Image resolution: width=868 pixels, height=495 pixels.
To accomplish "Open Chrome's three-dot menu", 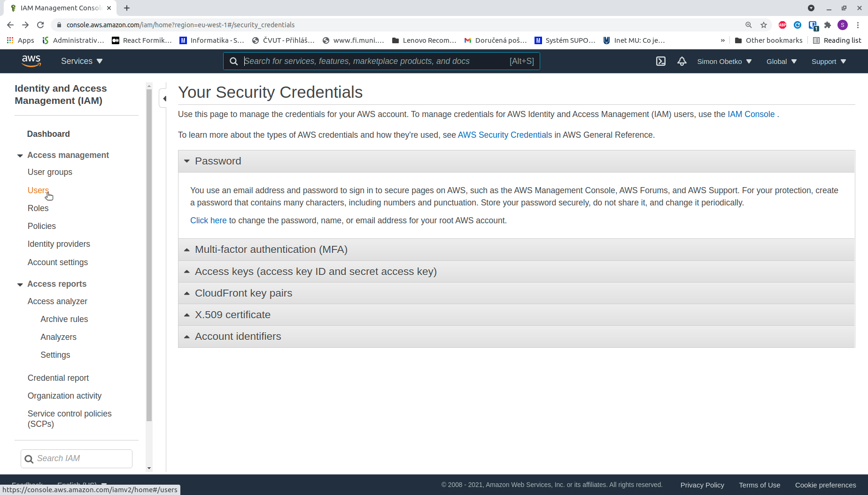I will [x=858, y=25].
